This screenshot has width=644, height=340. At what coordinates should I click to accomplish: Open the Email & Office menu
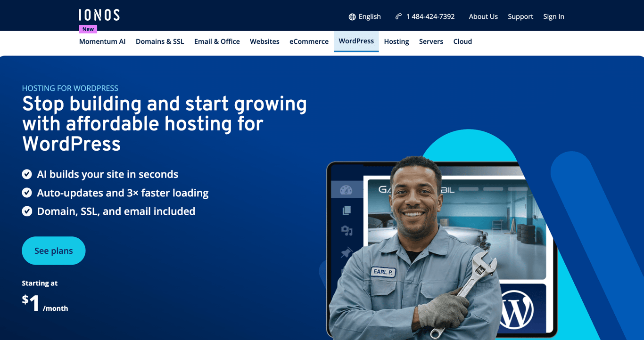click(217, 41)
